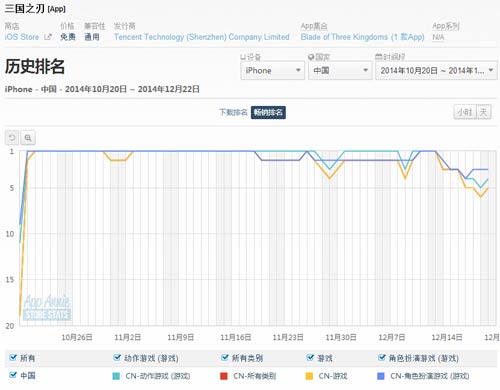Uncheck the 中国 country checkbox
The height and width of the screenshot is (390, 500).
pos(13,375)
